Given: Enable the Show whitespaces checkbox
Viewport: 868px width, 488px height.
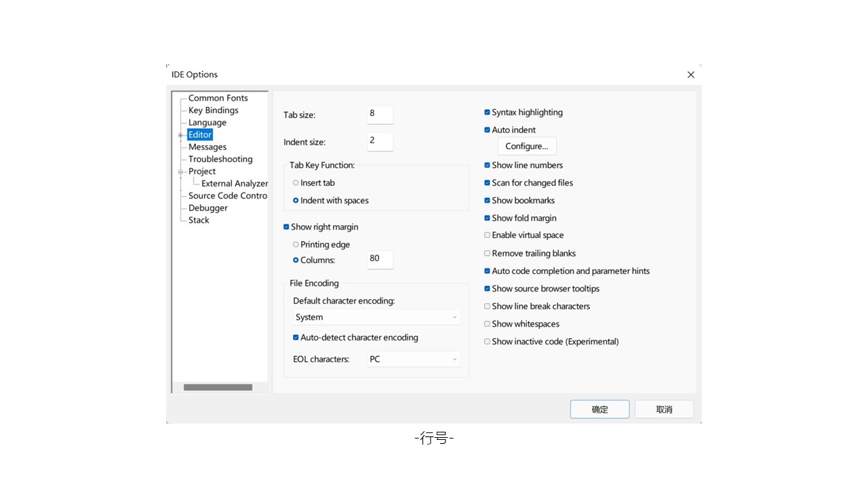Looking at the screenshot, I should tap(487, 324).
